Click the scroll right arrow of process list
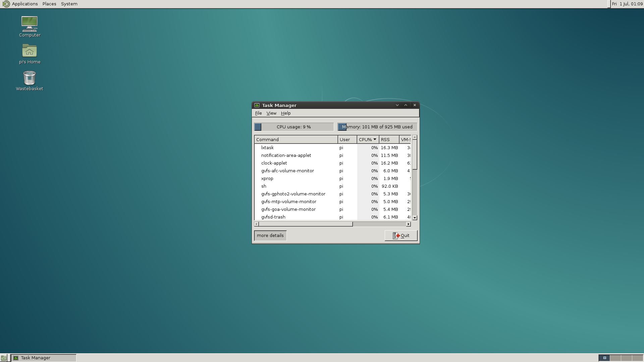Screen dimensions: 644x362 408,224
